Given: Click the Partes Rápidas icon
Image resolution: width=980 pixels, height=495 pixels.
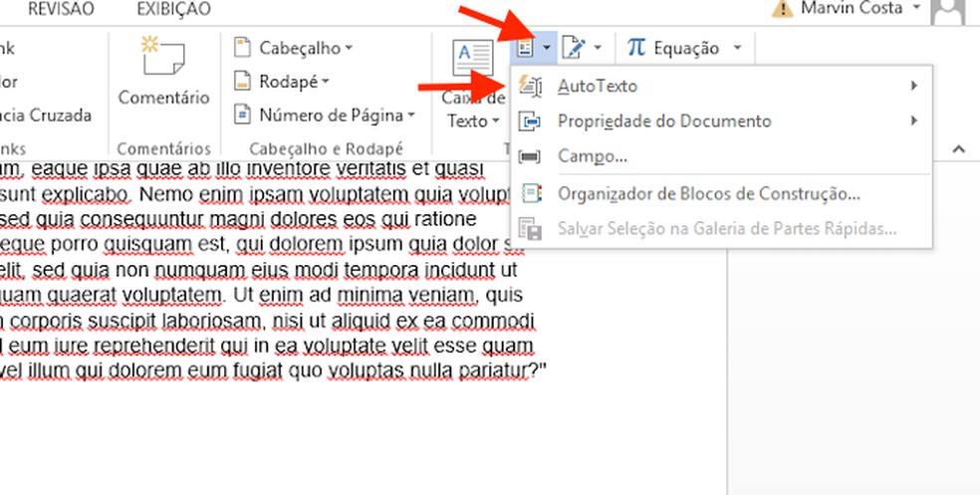Looking at the screenshot, I should pos(526,48).
